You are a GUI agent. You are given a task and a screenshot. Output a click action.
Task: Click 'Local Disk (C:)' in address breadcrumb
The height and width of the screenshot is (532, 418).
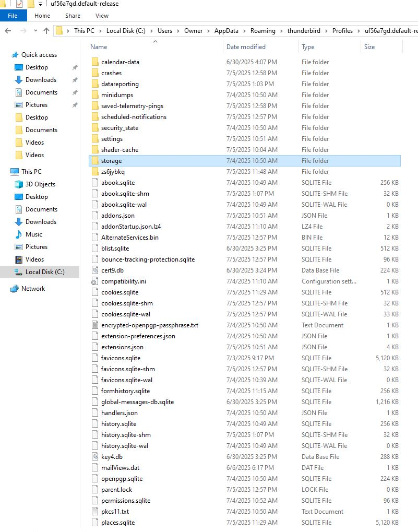pyautogui.click(x=126, y=30)
